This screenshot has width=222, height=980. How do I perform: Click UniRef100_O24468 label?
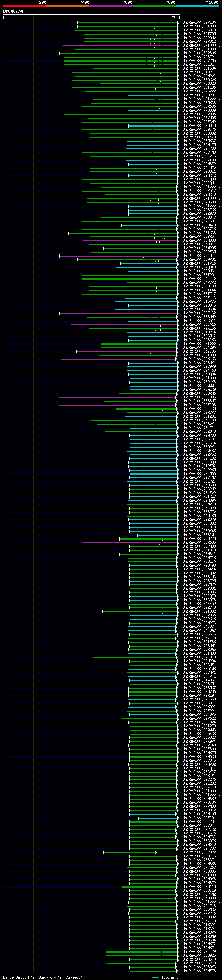click(x=199, y=371)
